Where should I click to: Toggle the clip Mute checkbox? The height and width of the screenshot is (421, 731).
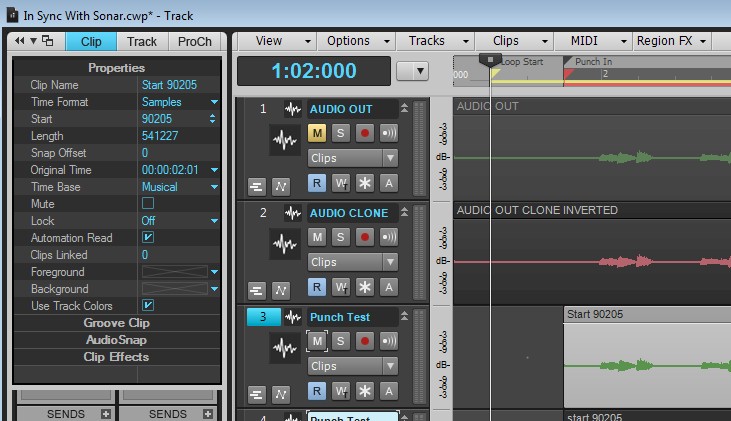(x=148, y=203)
